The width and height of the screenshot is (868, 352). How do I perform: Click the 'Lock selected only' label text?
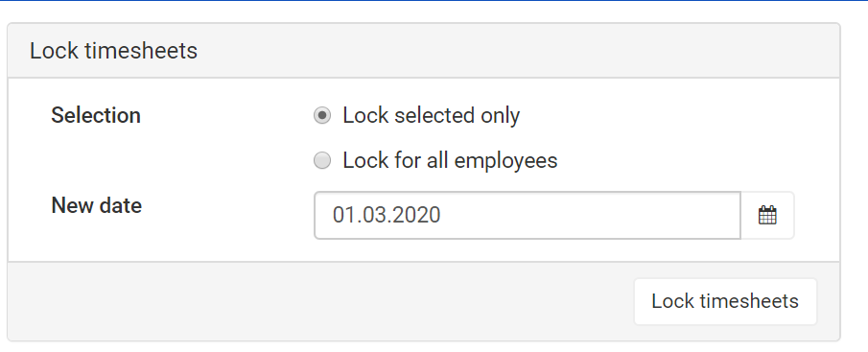[x=432, y=116]
